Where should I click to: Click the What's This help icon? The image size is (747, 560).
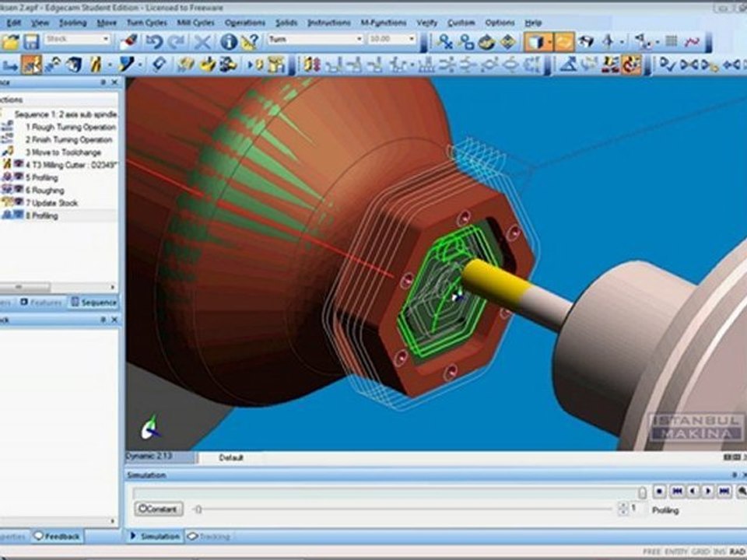click(x=250, y=42)
